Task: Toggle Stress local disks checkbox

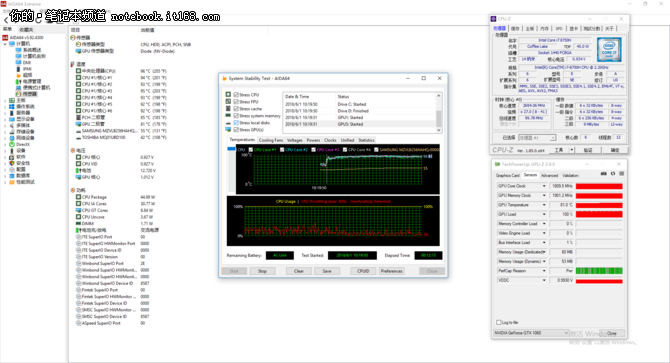Action: tap(236, 123)
